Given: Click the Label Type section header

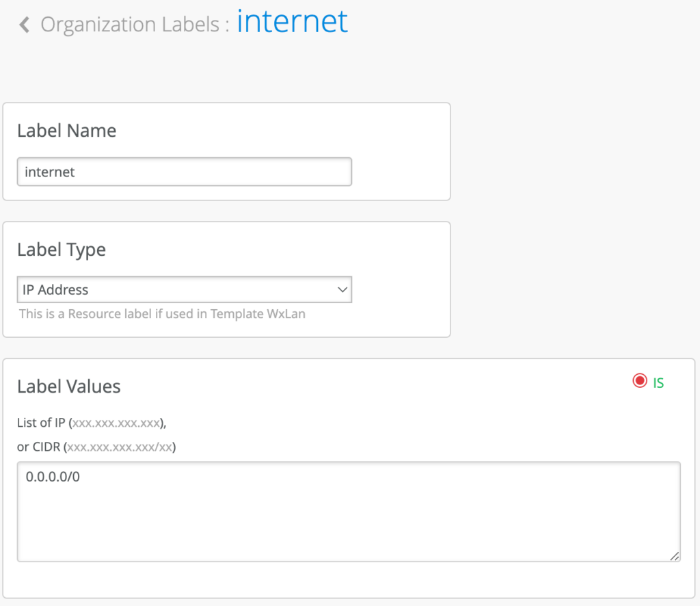Looking at the screenshot, I should click(61, 250).
